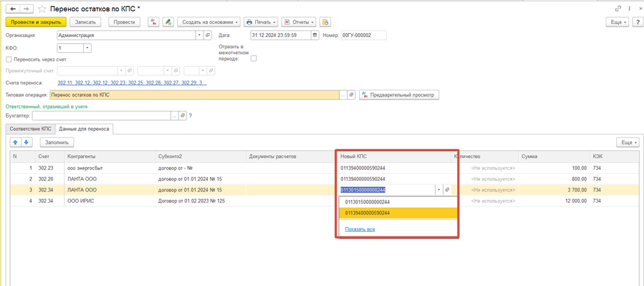
Task: Open Бухгалтер record with open icon
Action: tap(183, 116)
